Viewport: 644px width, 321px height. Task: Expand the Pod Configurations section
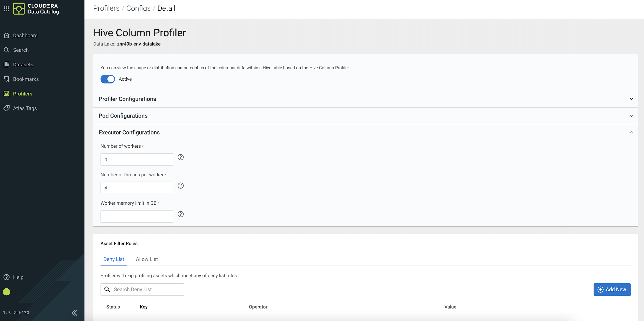(631, 116)
